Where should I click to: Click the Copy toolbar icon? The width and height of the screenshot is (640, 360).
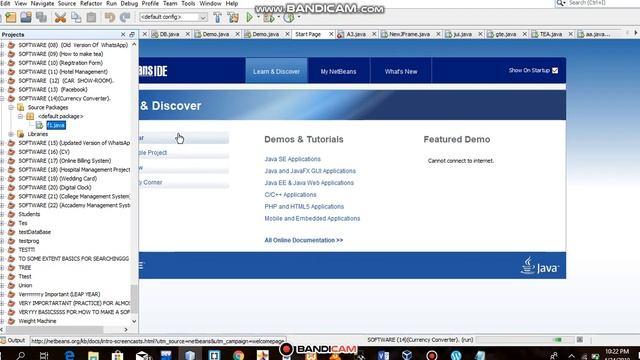(76, 18)
